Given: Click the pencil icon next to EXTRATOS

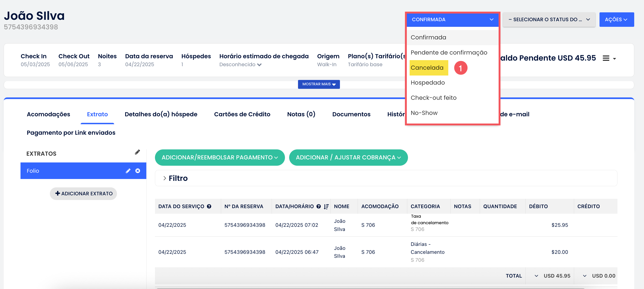Looking at the screenshot, I should tap(137, 152).
